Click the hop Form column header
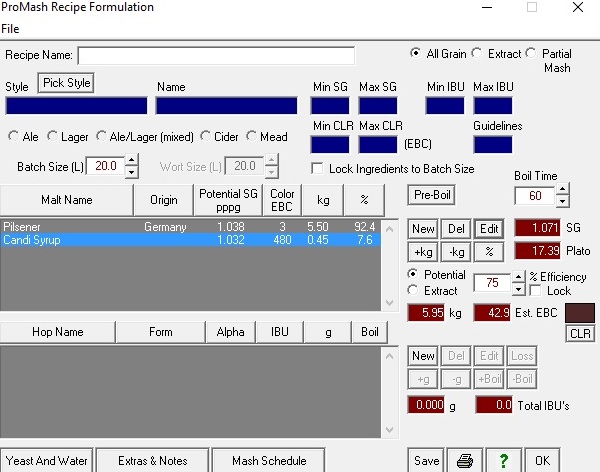This screenshot has width=600, height=472. pyautogui.click(x=160, y=332)
